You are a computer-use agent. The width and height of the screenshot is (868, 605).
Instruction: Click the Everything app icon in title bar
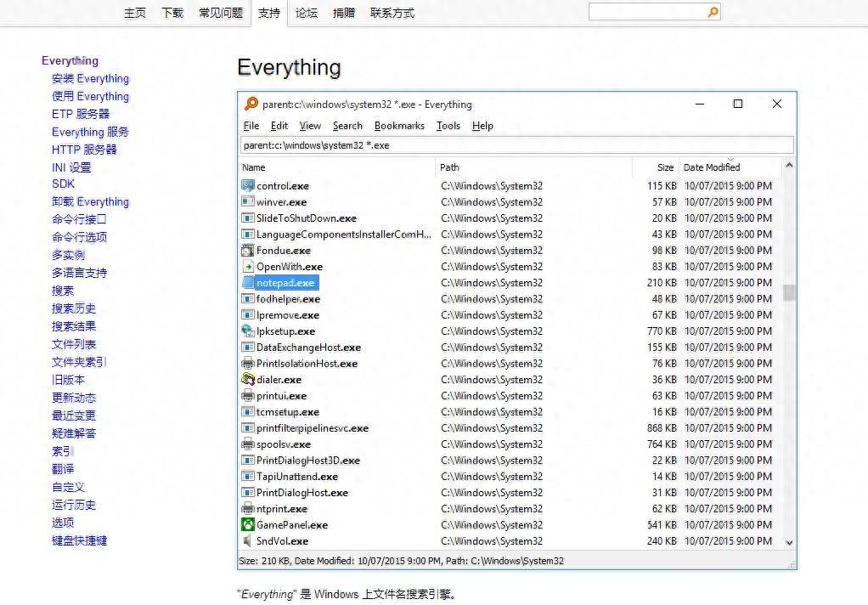pyautogui.click(x=251, y=105)
